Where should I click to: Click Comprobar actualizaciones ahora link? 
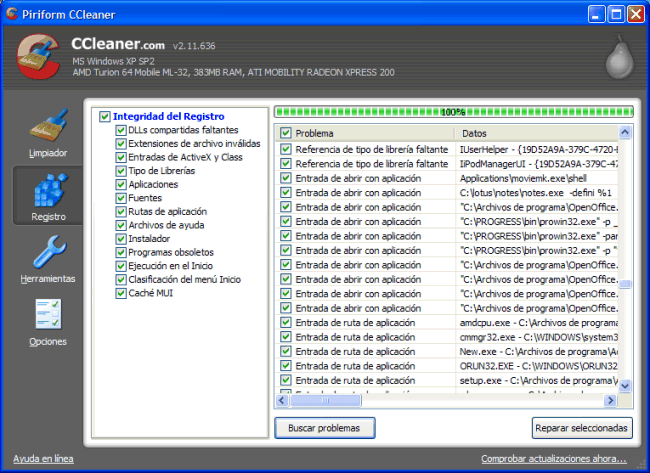click(x=554, y=459)
